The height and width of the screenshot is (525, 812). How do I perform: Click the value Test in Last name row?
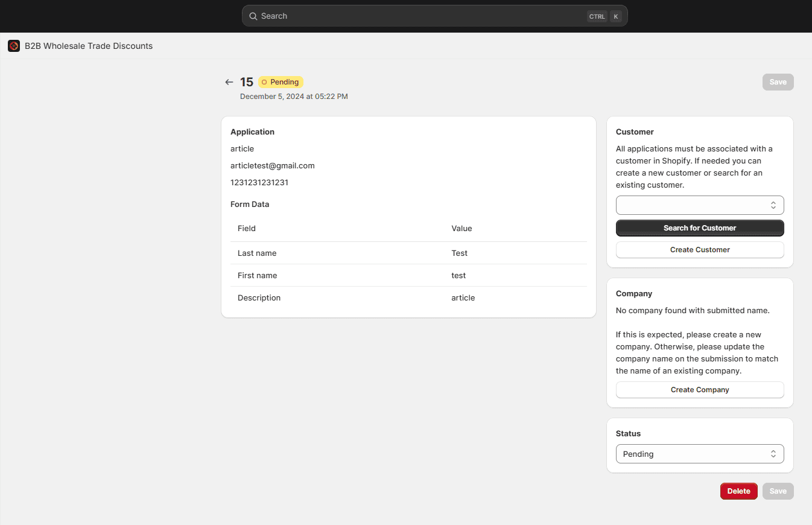(x=460, y=253)
